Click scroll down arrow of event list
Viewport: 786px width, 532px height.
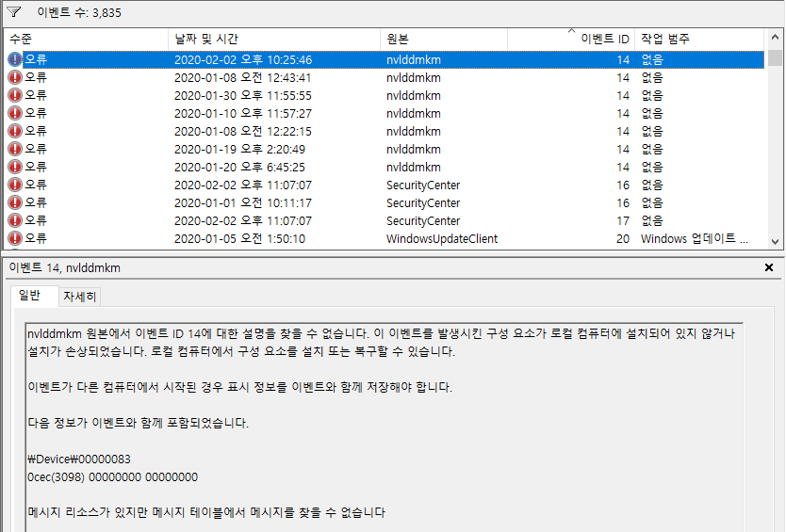pyautogui.click(x=775, y=241)
